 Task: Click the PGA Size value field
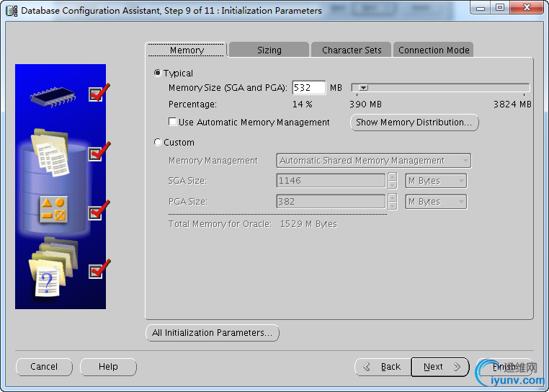331,202
